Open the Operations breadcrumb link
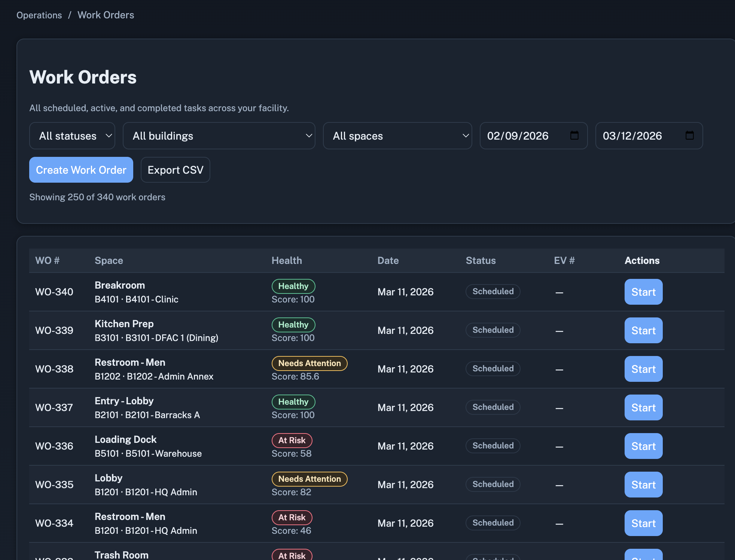The height and width of the screenshot is (560, 735). [x=39, y=15]
